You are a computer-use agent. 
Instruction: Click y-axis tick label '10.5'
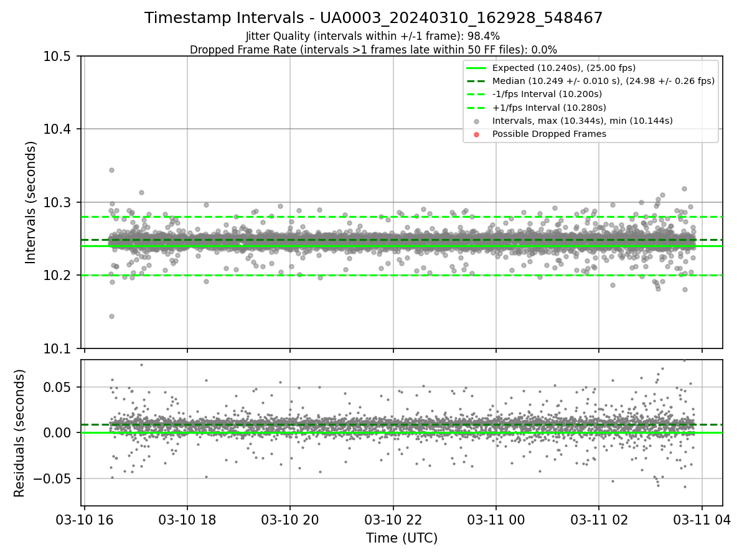click(59, 57)
